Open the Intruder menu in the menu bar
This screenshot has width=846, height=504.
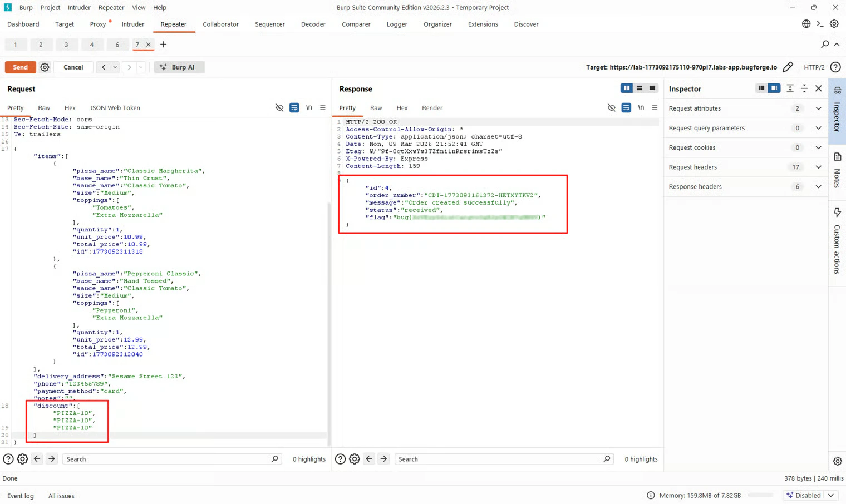coord(79,8)
